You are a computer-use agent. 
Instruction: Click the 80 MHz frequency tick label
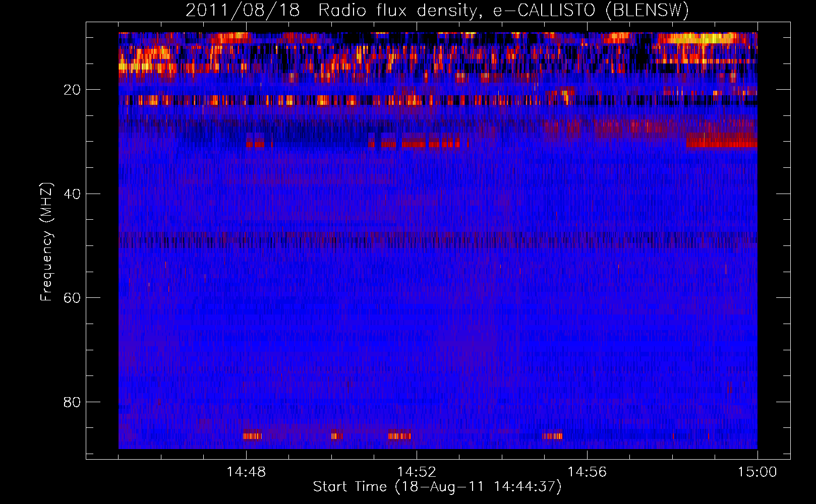(72, 402)
